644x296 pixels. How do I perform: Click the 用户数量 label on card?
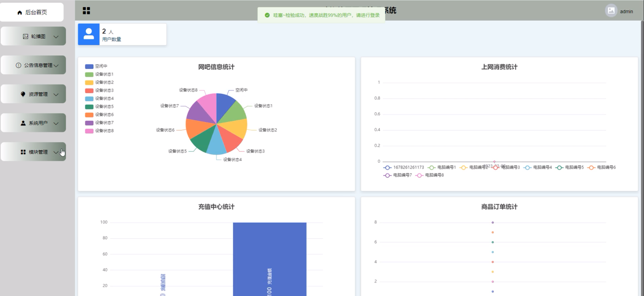tap(111, 39)
